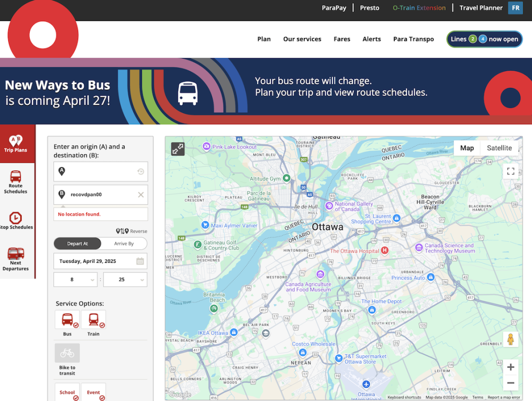
Task: Open the map Terms link
Action: click(x=477, y=397)
